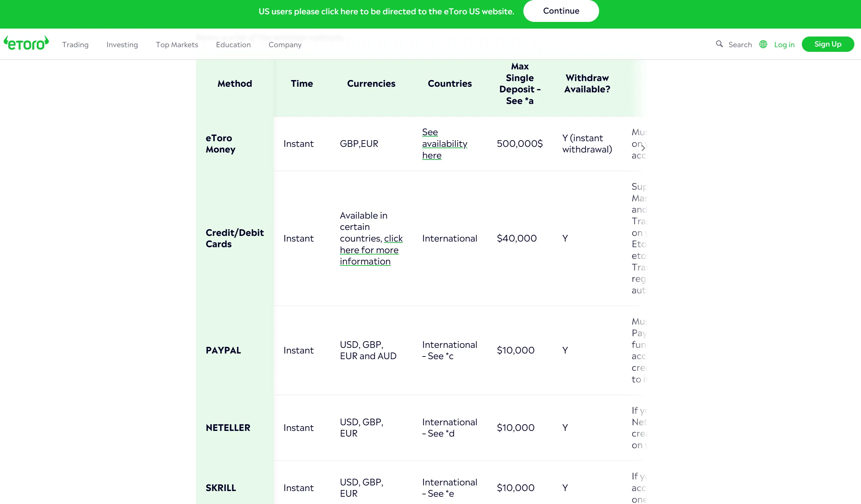Click the Time column header
861x504 pixels.
coord(302,83)
